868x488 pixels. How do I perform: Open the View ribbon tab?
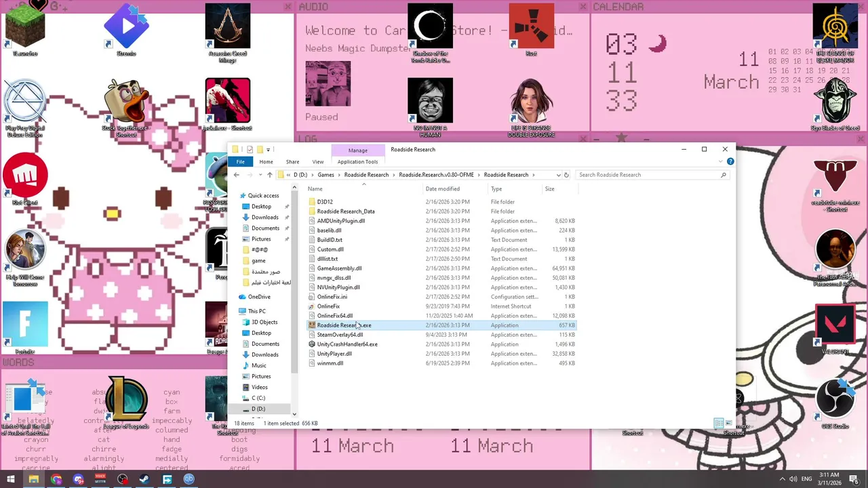(317, 162)
